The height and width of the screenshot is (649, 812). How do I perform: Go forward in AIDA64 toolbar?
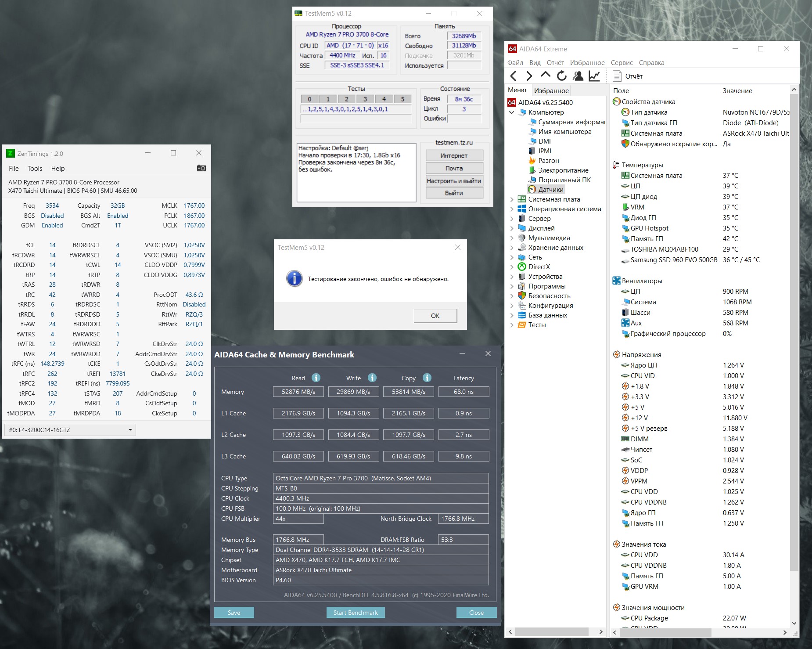pyautogui.click(x=529, y=76)
